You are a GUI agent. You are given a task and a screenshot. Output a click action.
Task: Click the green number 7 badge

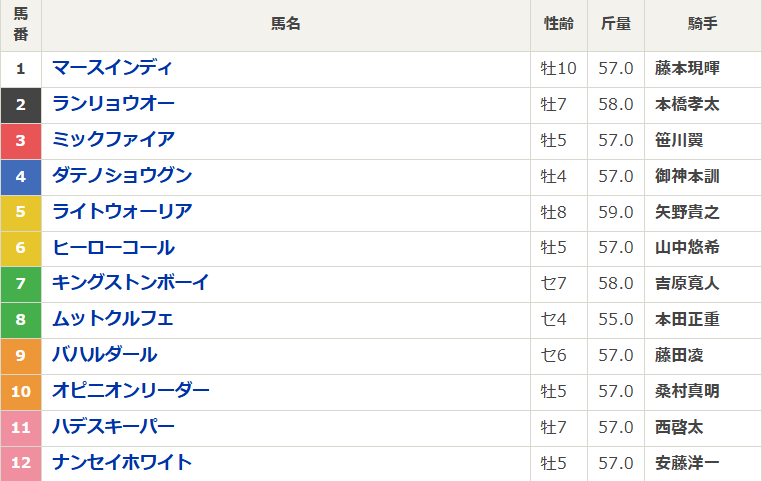[x=21, y=283]
